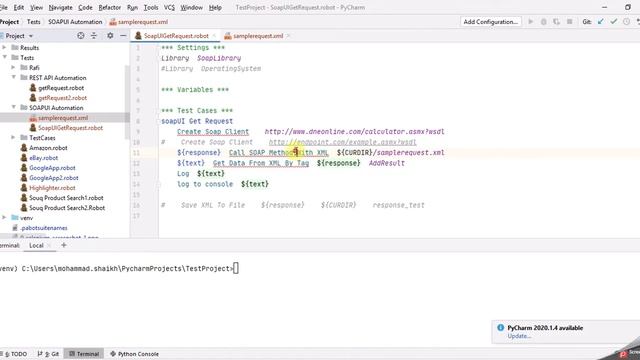
Task: Open Project panel gear settings
Action: [x=110, y=36]
